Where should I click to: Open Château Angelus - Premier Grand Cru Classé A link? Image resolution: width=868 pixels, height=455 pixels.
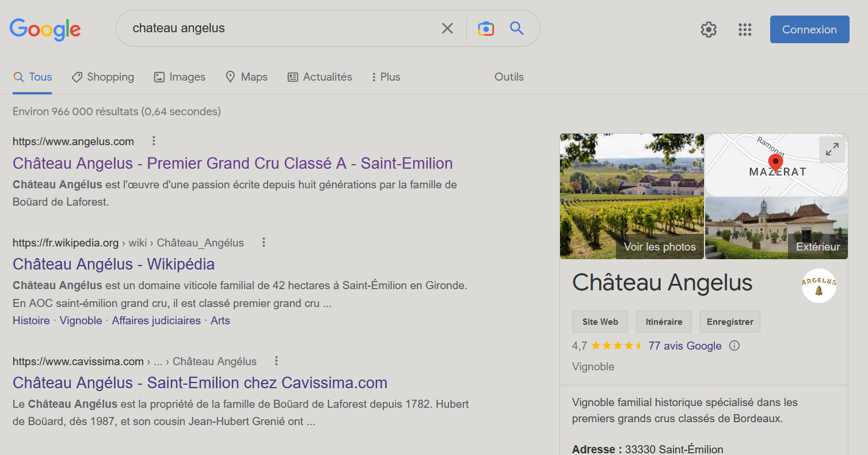(233, 164)
